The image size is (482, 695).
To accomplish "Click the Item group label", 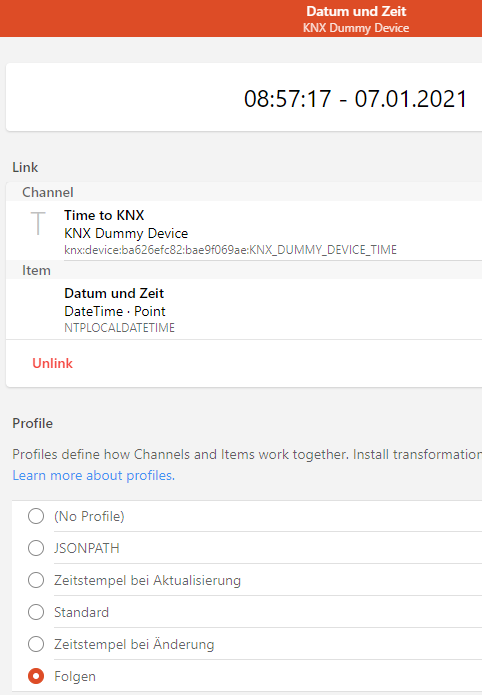I will click(x=36, y=270).
